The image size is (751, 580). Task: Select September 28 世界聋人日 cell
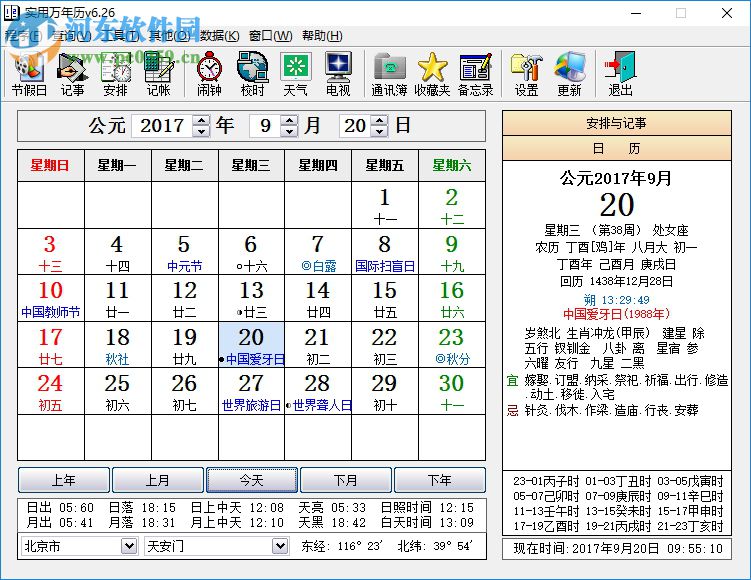tap(318, 391)
